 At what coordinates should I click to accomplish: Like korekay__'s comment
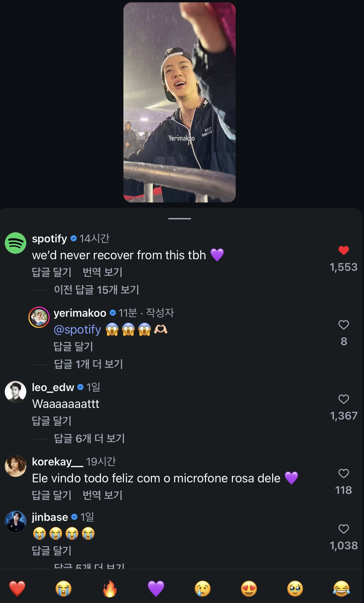pos(343,474)
